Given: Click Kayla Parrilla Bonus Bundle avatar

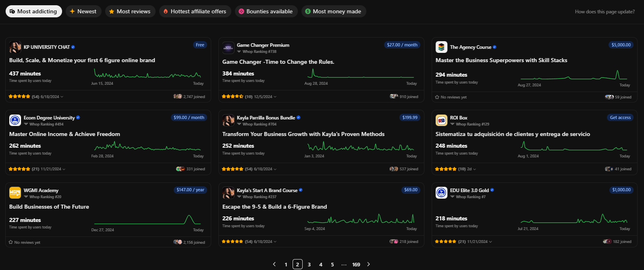Looking at the screenshot, I should pyautogui.click(x=228, y=120).
